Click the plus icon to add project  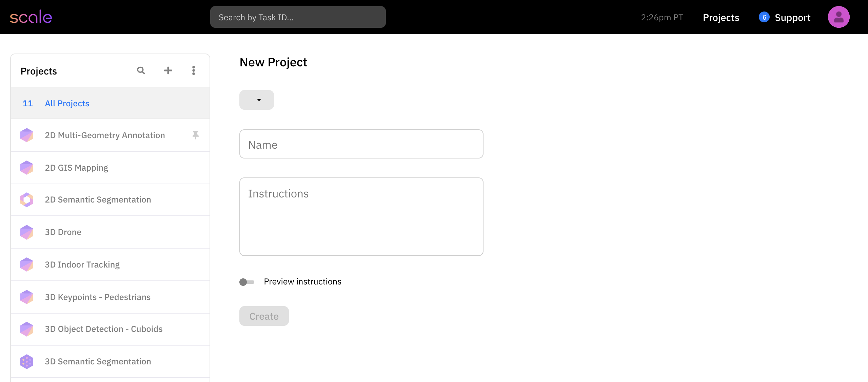point(168,70)
